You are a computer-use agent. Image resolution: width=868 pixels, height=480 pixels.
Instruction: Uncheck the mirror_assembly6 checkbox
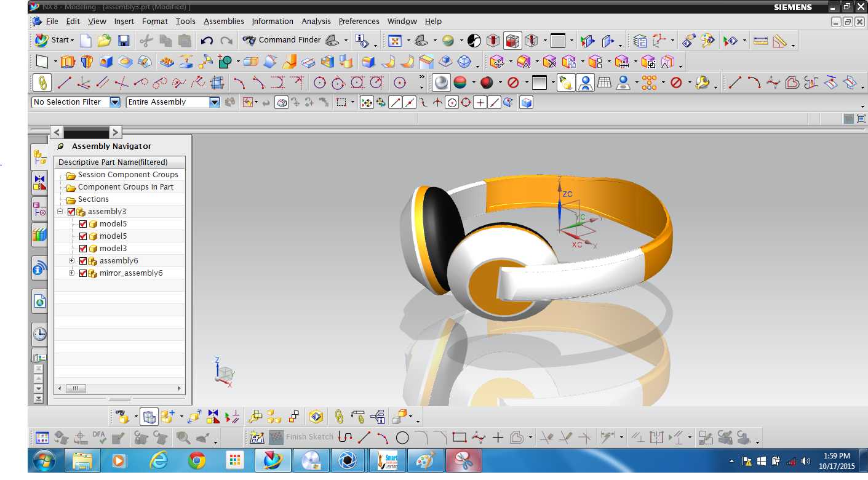click(x=83, y=273)
